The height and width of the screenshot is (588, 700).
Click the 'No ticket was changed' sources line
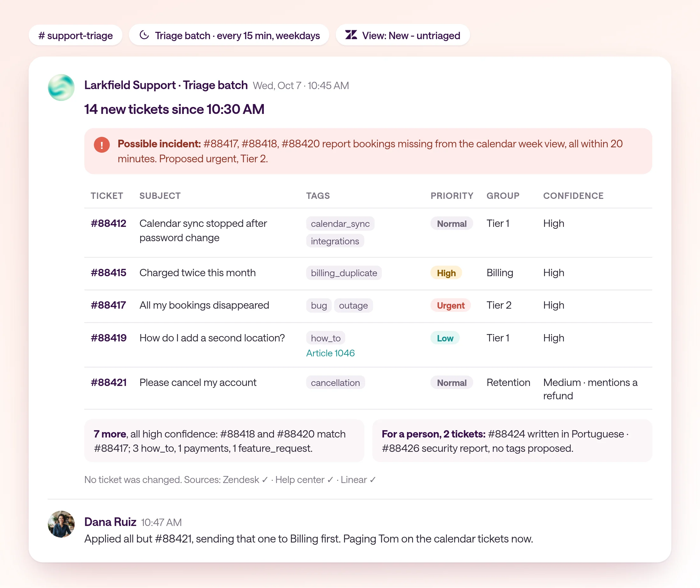(x=230, y=480)
